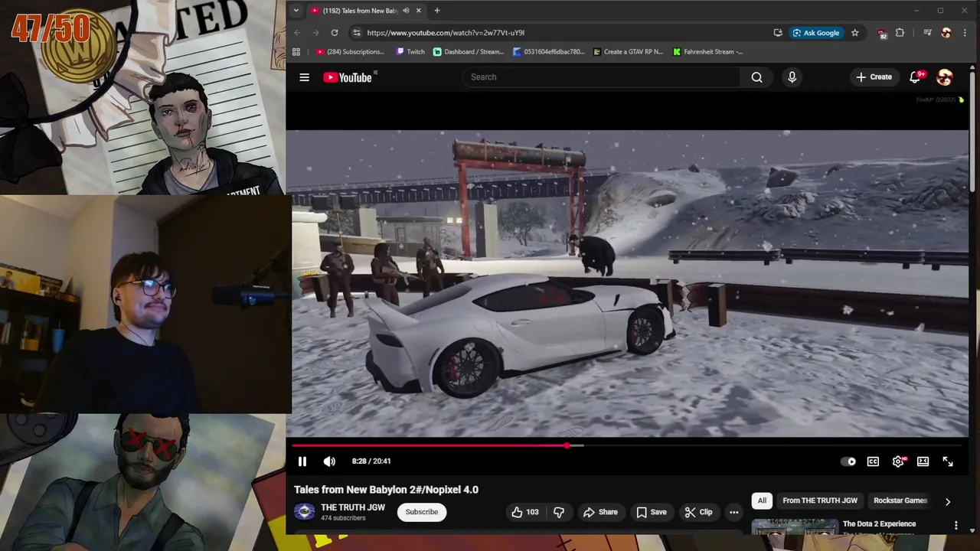Like the video with thumbs up
The height and width of the screenshot is (551, 980).
click(524, 512)
